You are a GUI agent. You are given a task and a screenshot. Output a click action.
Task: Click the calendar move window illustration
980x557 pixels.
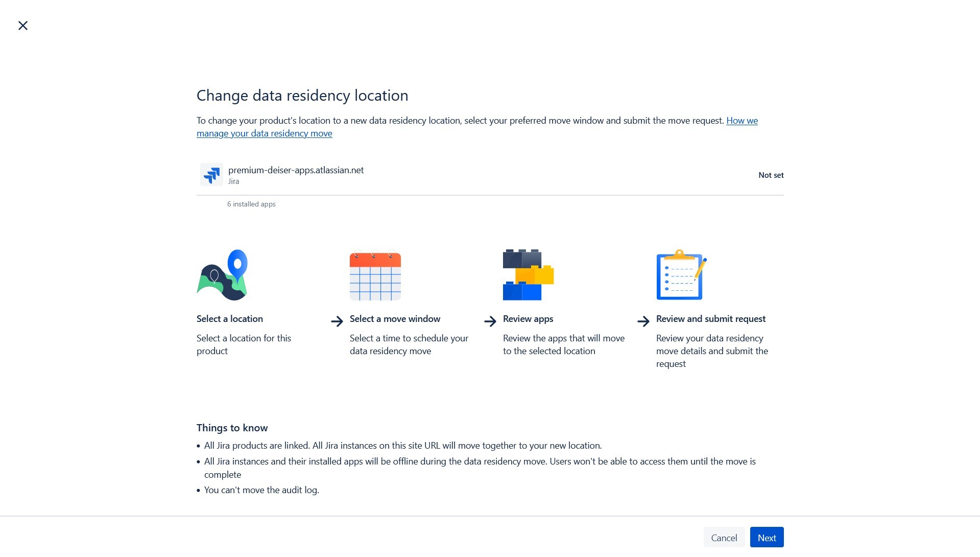[375, 275]
